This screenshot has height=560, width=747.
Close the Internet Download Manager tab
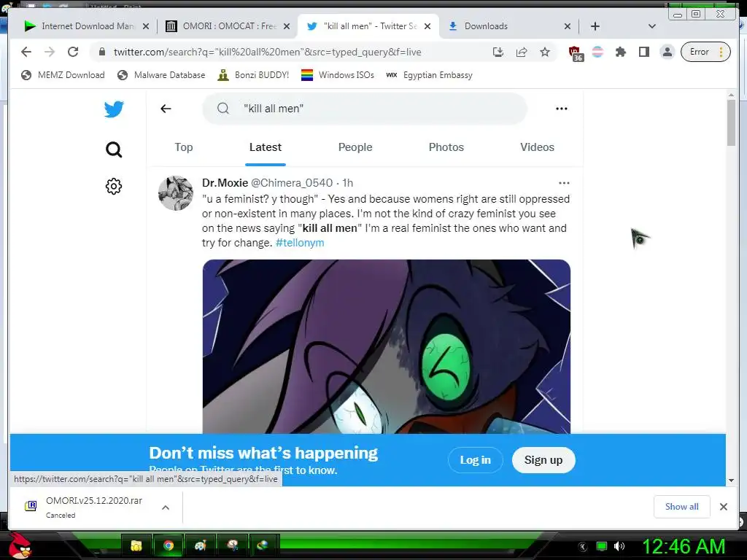pyautogui.click(x=146, y=26)
